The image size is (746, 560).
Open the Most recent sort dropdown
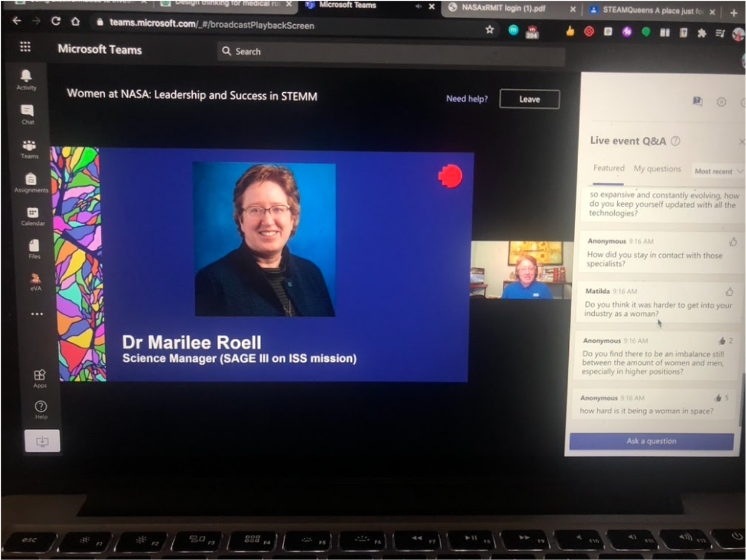click(719, 171)
